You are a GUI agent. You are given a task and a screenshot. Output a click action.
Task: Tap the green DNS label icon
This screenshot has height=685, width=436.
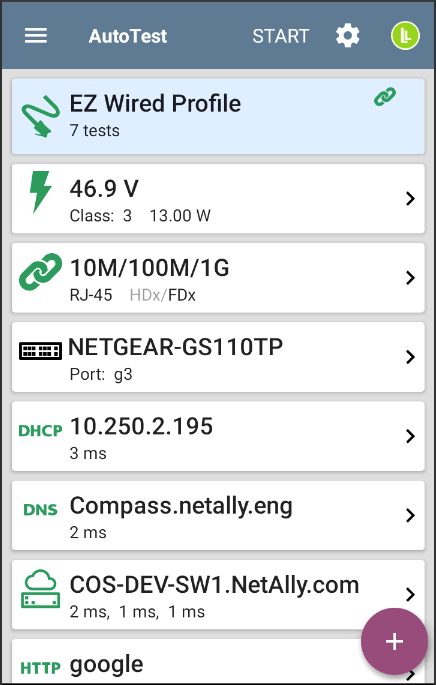pyautogui.click(x=40, y=510)
